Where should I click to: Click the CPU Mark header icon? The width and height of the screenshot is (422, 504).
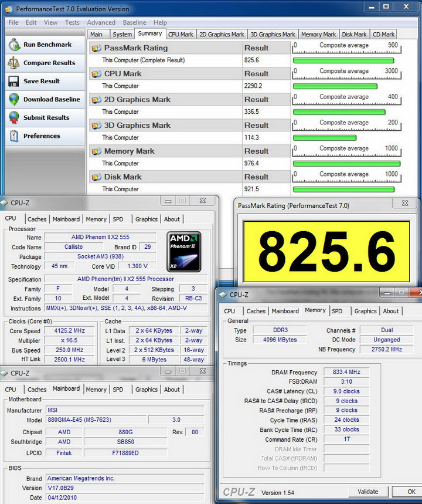click(96, 74)
